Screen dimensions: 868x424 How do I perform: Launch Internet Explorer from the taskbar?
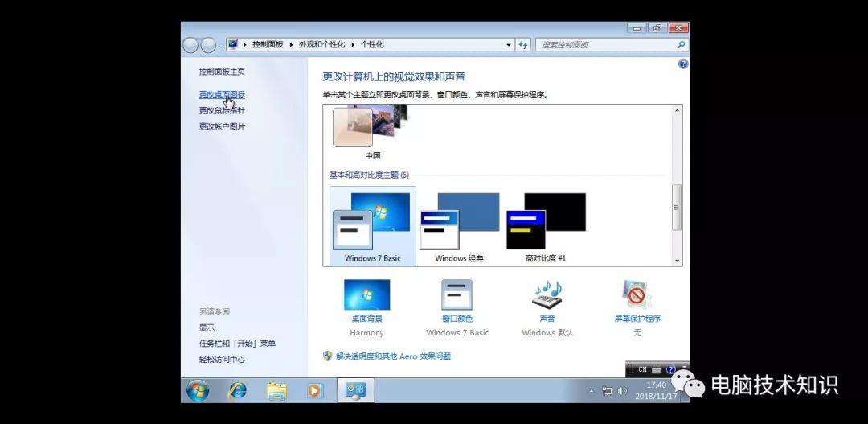[237, 391]
